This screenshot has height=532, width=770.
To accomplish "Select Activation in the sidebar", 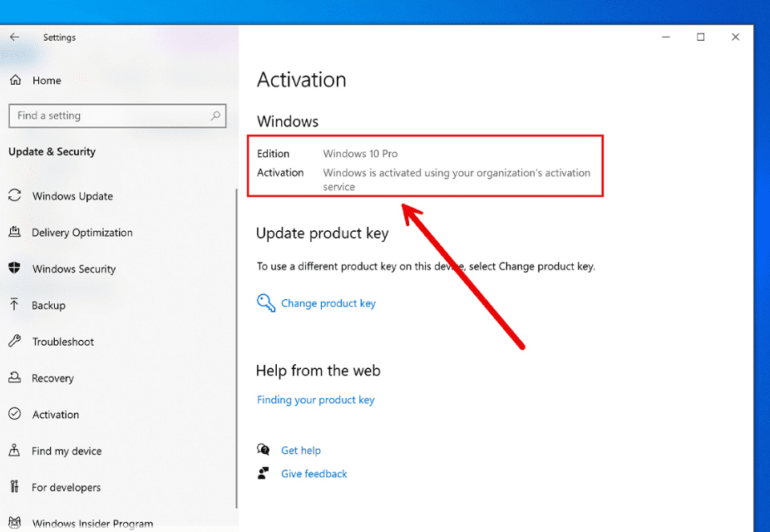I will pyautogui.click(x=56, y=415).
